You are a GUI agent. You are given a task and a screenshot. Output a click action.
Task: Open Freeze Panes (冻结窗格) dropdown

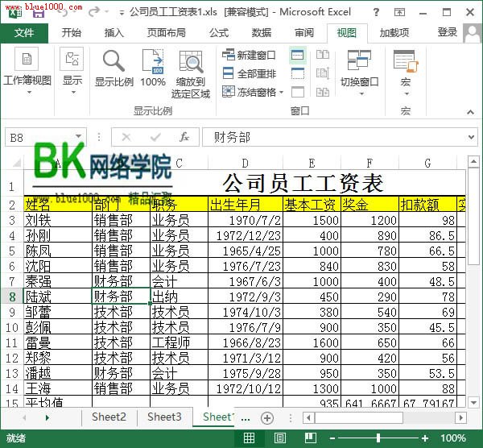tap(252, 92)
